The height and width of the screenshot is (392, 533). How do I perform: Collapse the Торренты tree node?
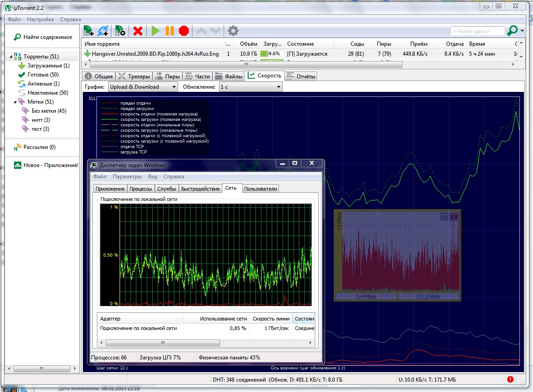tap(10, 57)
